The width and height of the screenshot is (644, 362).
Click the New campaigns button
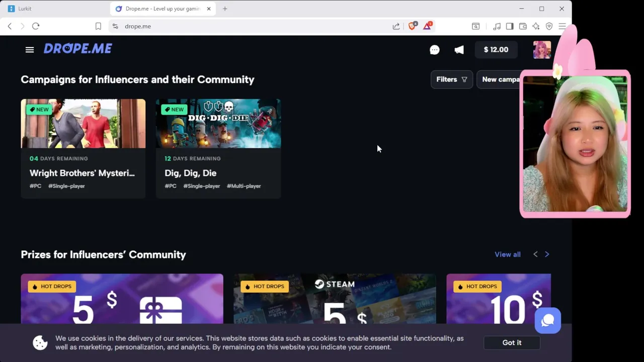tap(498, 79)
